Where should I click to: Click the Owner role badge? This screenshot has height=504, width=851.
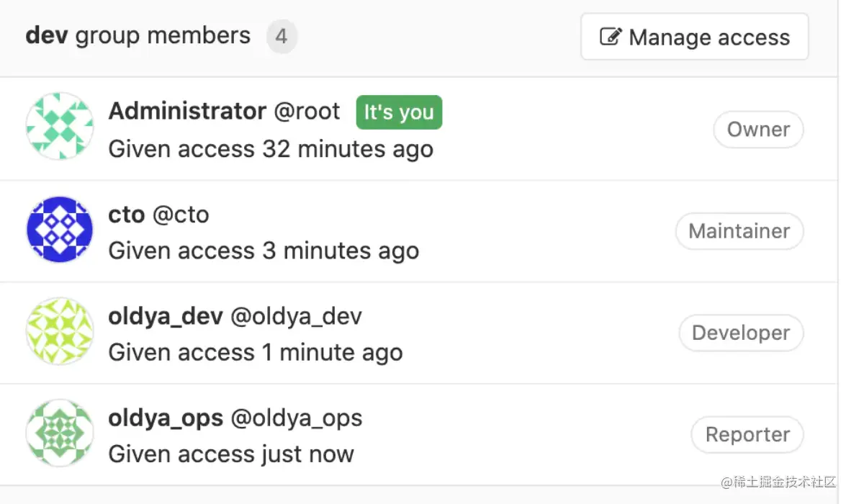click(x=758, y=130)
